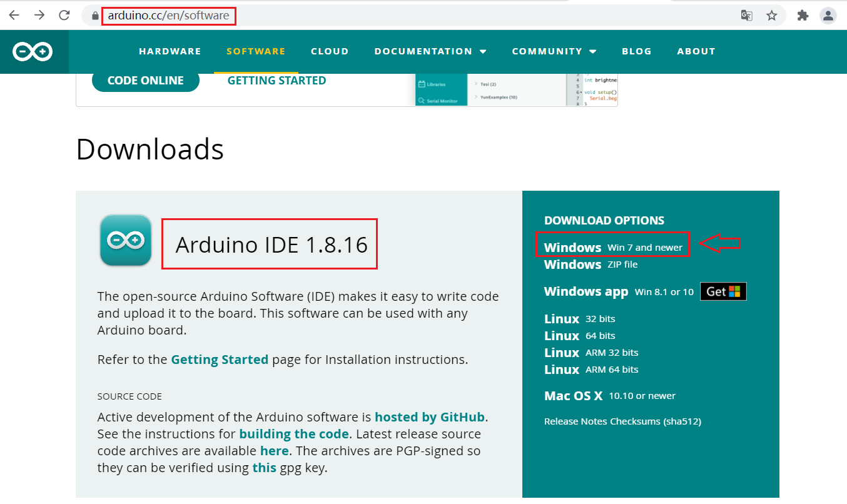The image size is (847, 504).
Task: Click the Code Online button
Action: tap(146, 81)
